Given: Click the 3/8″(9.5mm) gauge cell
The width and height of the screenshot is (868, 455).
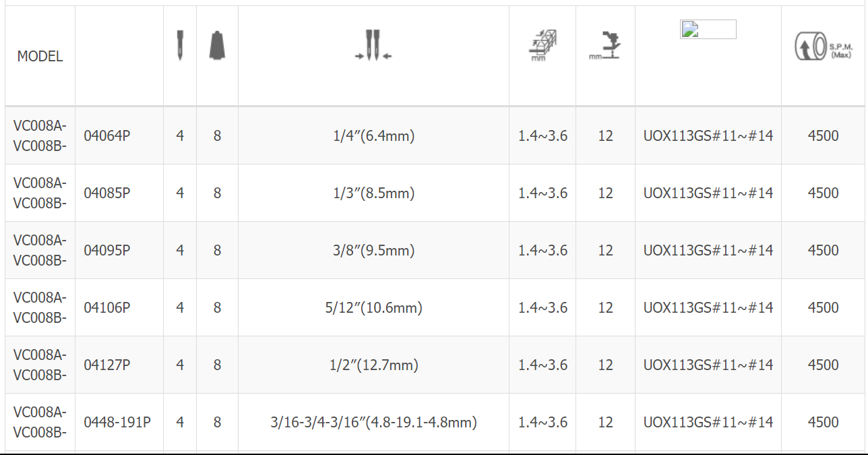Looking at the screenshot, I should 373,250.
